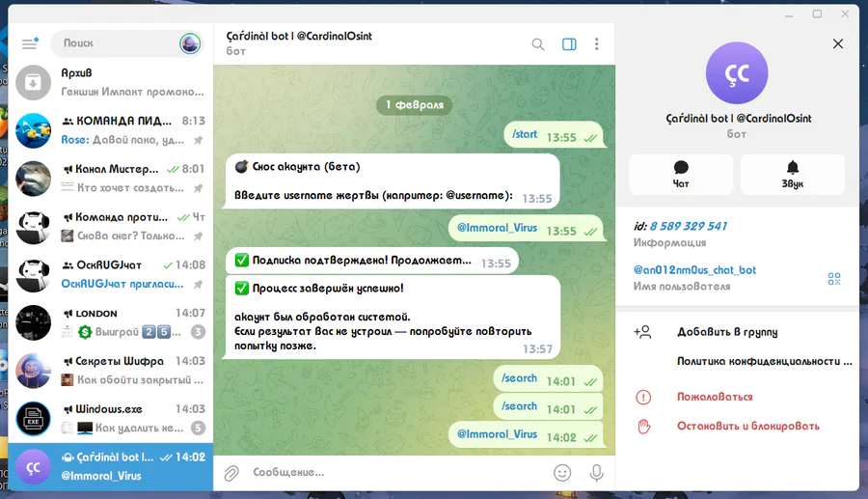Open the Команда проти... channel chat

coord(111,227)
